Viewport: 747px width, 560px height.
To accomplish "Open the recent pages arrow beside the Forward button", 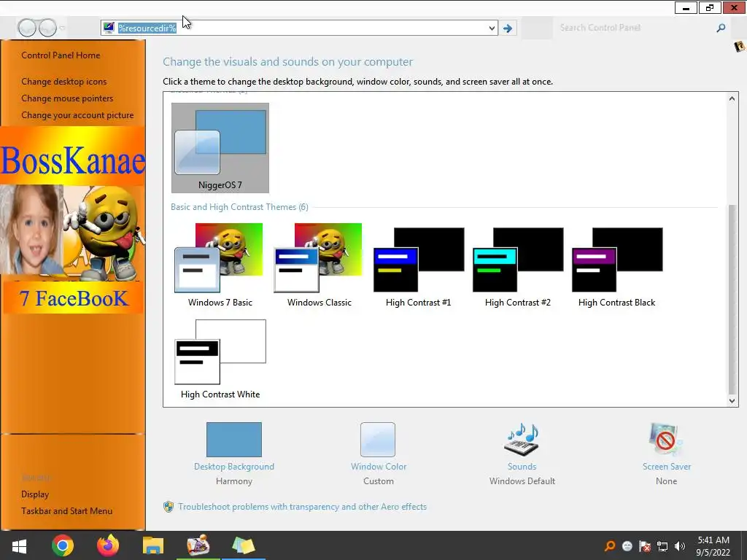I will (62, 28).
